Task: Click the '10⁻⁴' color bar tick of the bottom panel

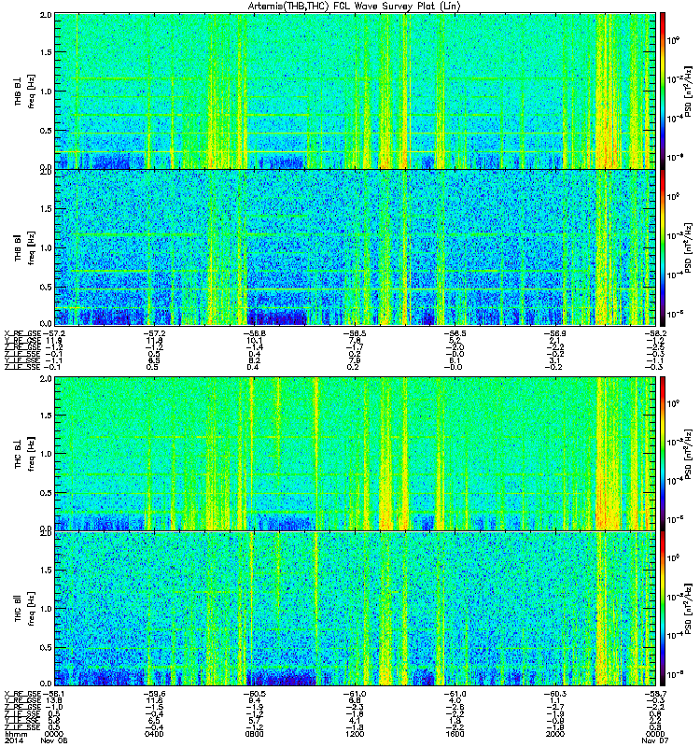Action: tap(674, 635)
